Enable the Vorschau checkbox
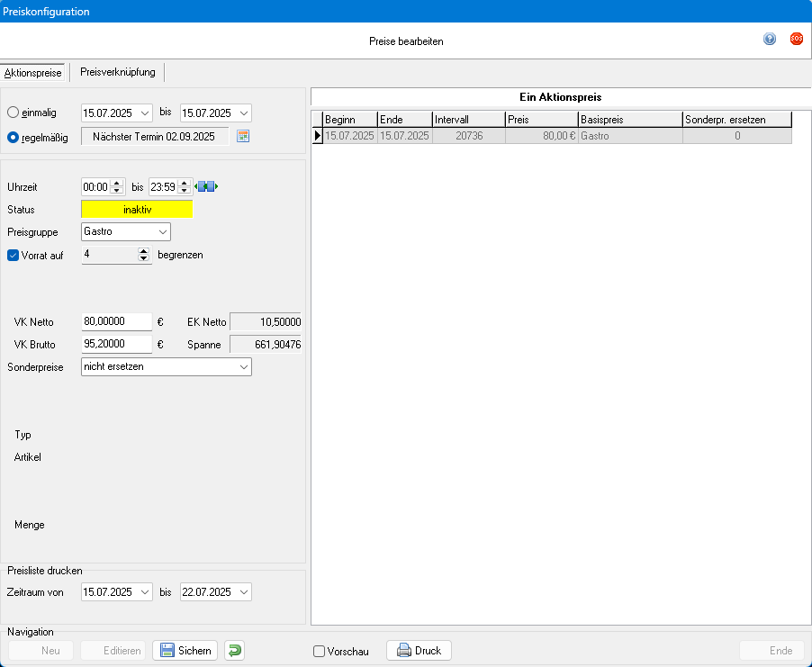 pyautogui.click(x=319, y=652)
